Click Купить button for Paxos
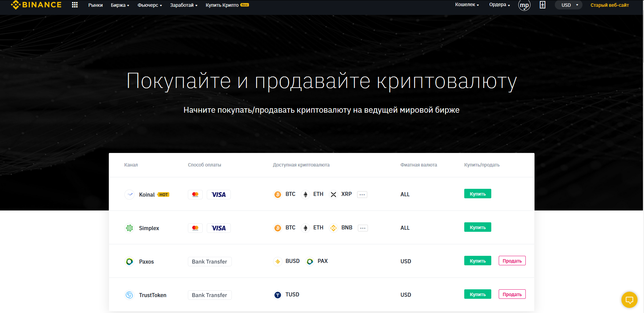This screenshot has width=644, height=313. click(477, 261)
